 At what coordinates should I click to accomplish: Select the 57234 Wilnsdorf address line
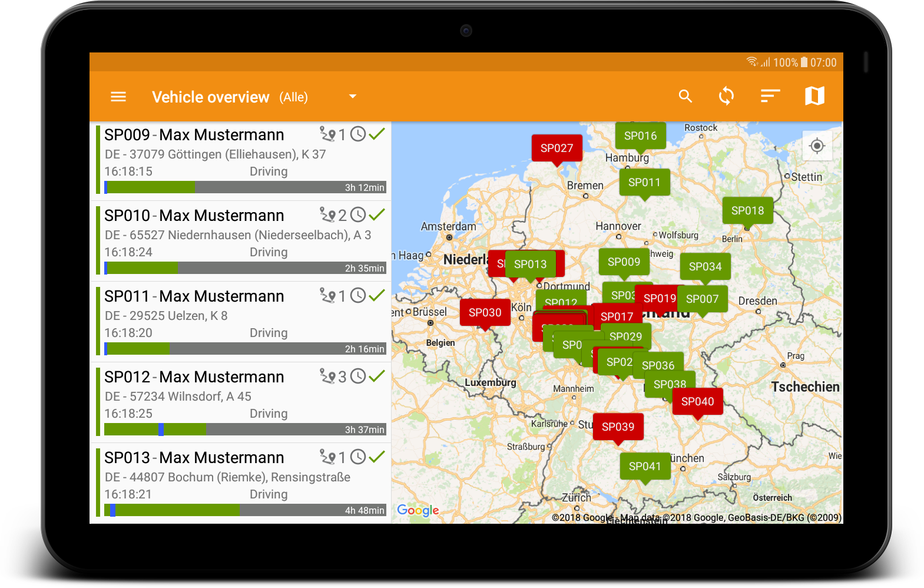pyautogui.click(x=178, y=397)
